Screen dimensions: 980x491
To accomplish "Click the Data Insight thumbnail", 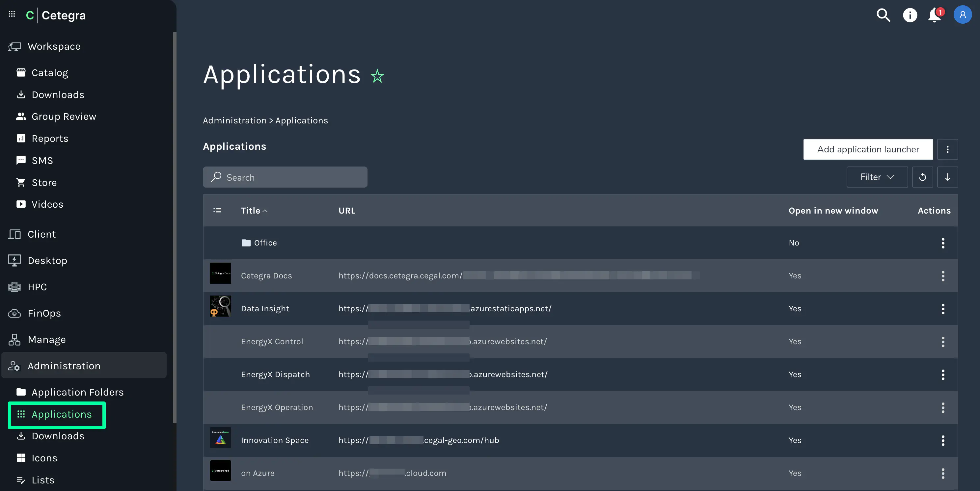I will (x=221, y=306).
